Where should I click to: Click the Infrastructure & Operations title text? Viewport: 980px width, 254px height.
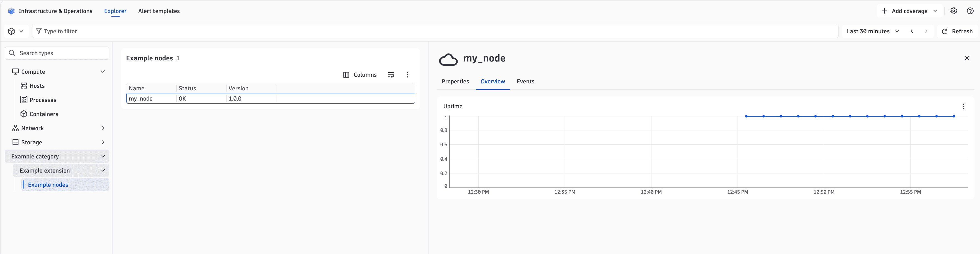[x=56, y=11]
